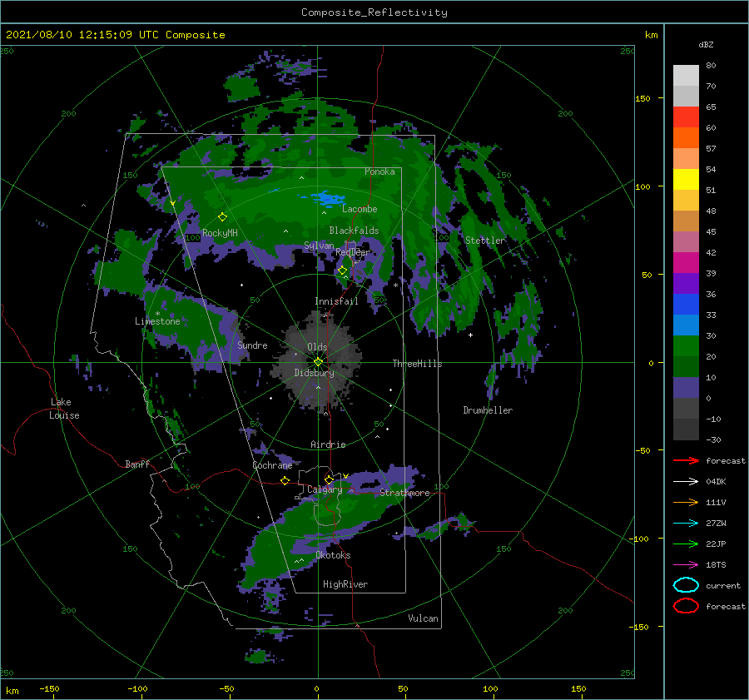Click the Drumheller label on map
Screen dimensions: 749x700
[x=488, y=410]
